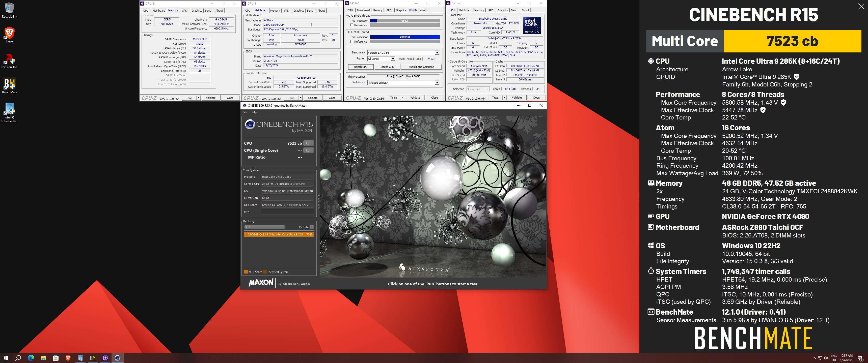Open the Cinebench Ranking CPU dropdown
Viewport: 868px width, 363px height.
coord(264,227)
